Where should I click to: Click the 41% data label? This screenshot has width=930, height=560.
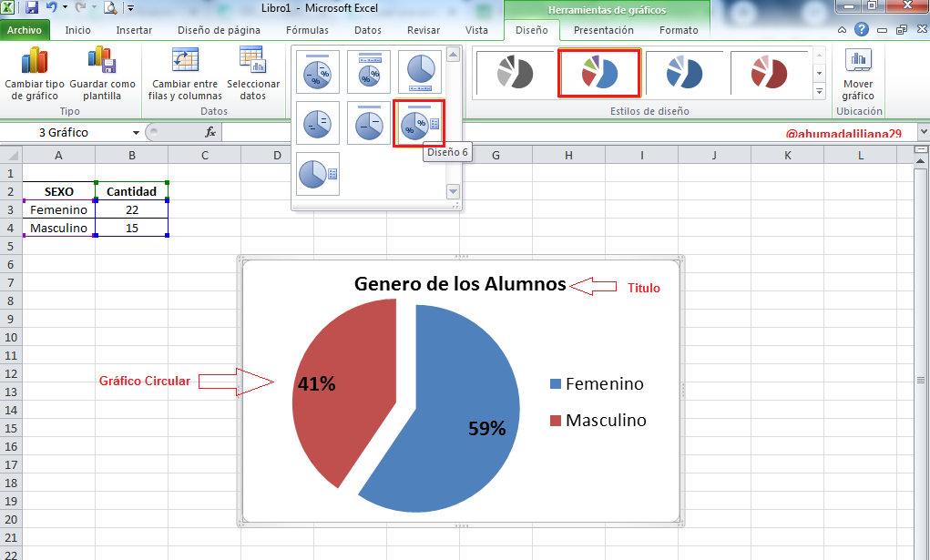click(316, 384)
